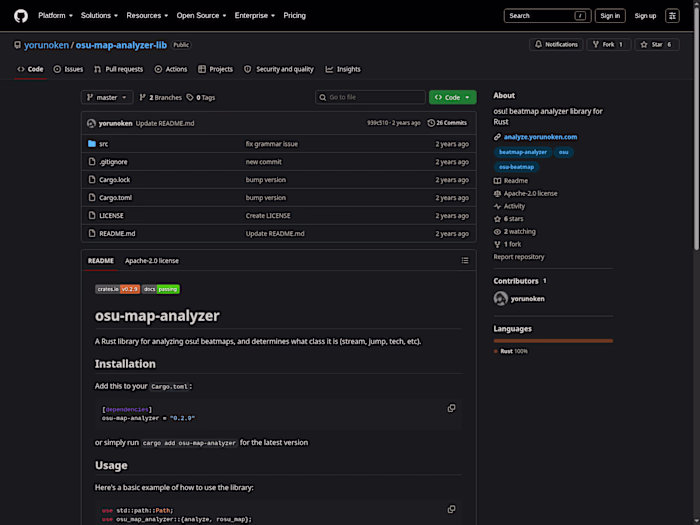This screenshot has width=700, height=525.
Task: Switch to the Projects tab
Action: pos(215,69)
